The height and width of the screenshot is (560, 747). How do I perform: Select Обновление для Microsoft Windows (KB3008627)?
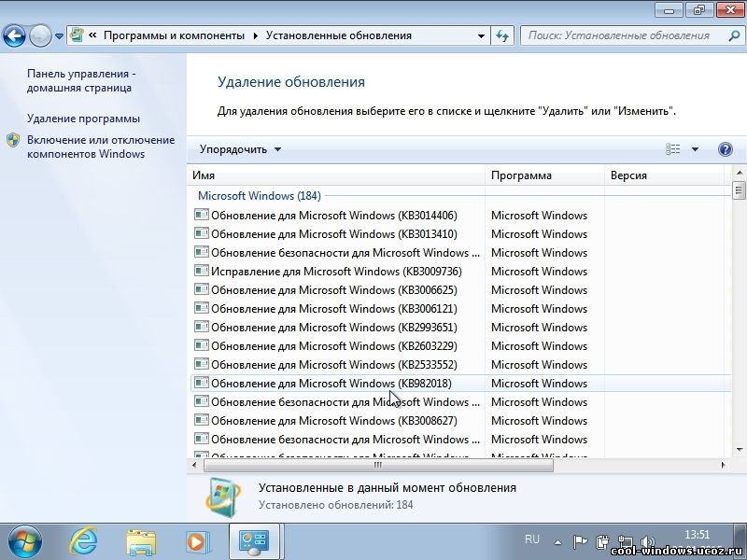334,421
